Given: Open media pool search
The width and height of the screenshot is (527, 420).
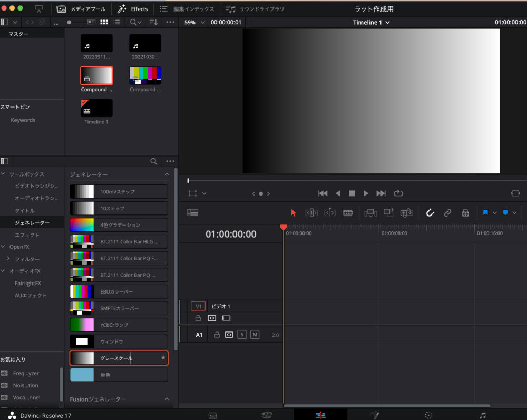Looking at the screenshot, I should point(135,22).
